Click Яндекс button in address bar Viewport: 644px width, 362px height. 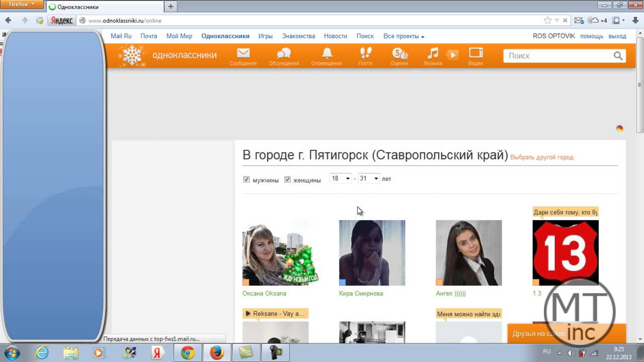coord(61,21)
